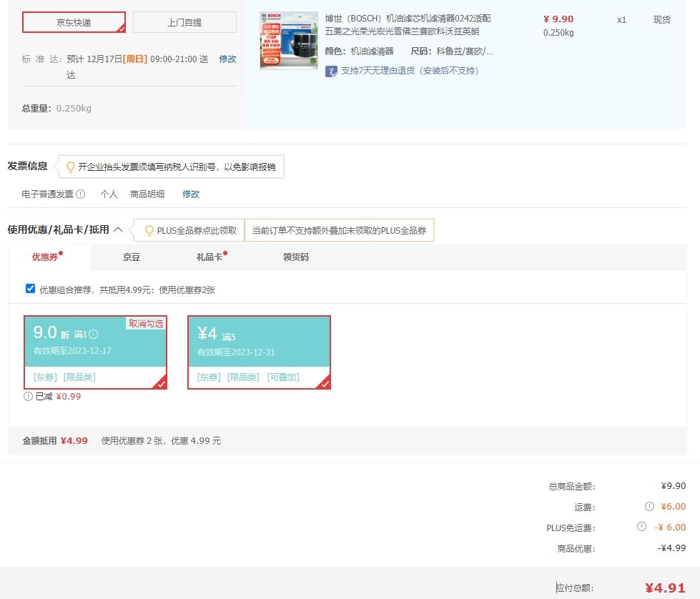Viewport: 700px width, 599px height.
Task: Click the 现货 stock status
Action: 661,19
